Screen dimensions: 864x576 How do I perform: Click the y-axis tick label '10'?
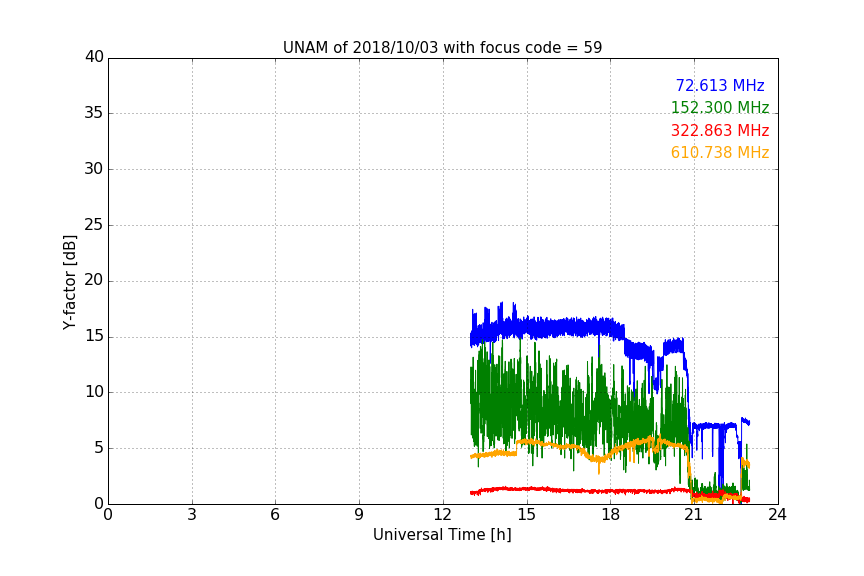coord(94,392)
